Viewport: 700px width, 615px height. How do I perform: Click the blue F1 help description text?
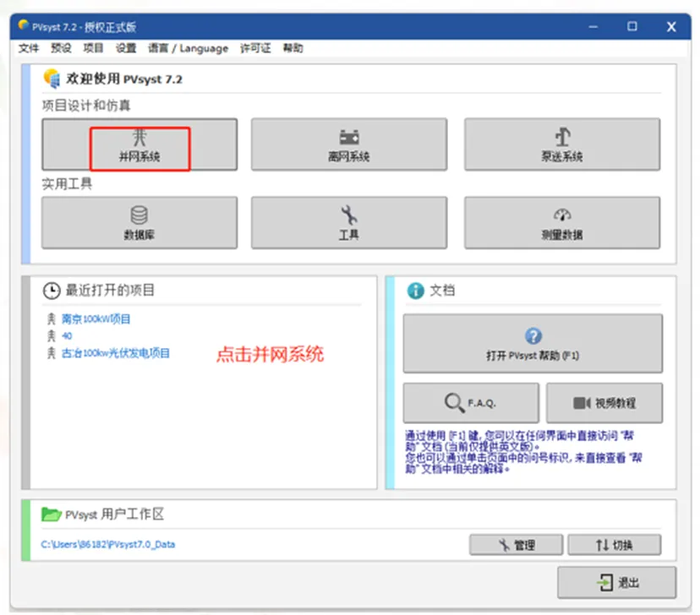coord(522,452)
